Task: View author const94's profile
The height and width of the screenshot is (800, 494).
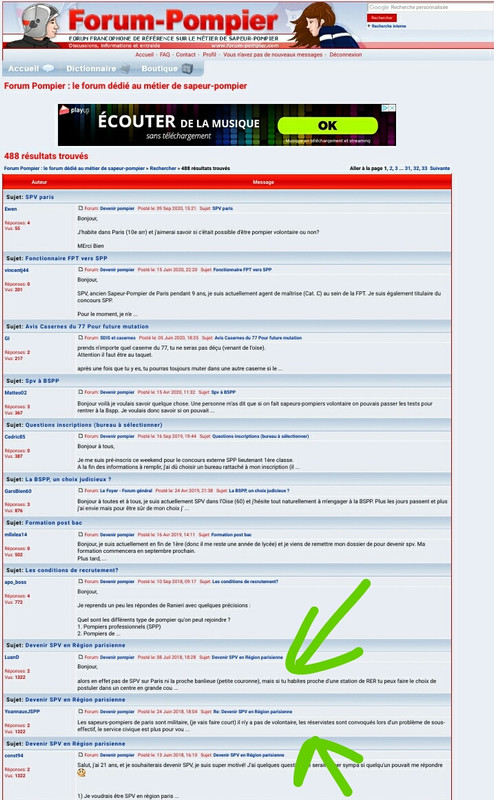Action: tap(14, 756)
